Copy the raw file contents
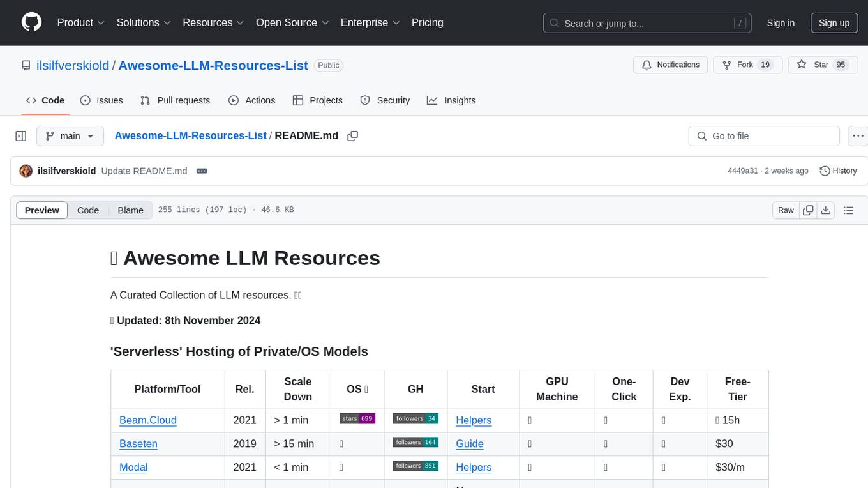The image size is (868, 488). click(x=808, y=210)
